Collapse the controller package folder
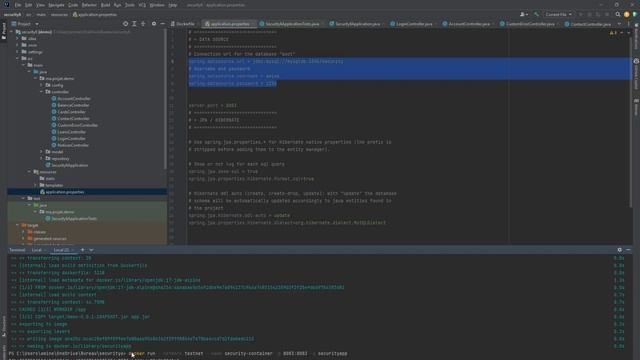640x360 pixels. [41, 92]
